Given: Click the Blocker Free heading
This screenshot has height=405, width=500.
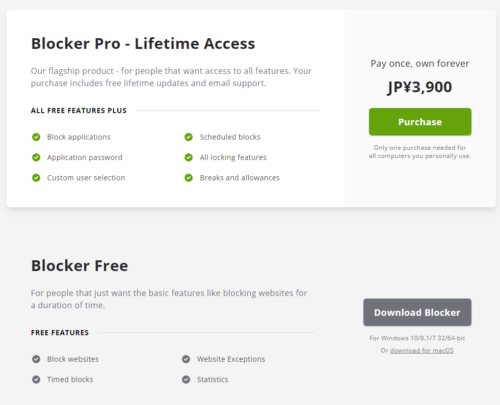Looking at the screenshot, I should [x=79, y=266].
